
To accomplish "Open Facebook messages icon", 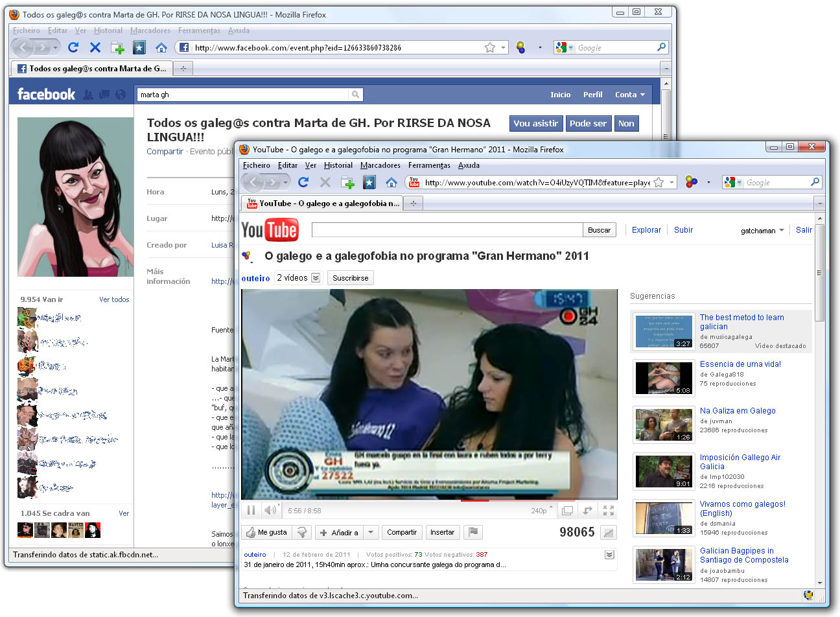I will [104, 95].
